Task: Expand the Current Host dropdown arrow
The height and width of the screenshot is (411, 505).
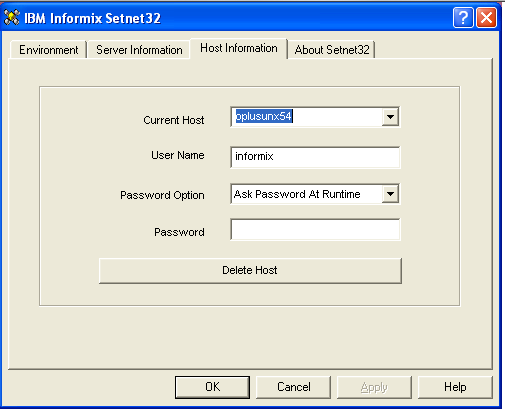Action: (x=390, y=117)
